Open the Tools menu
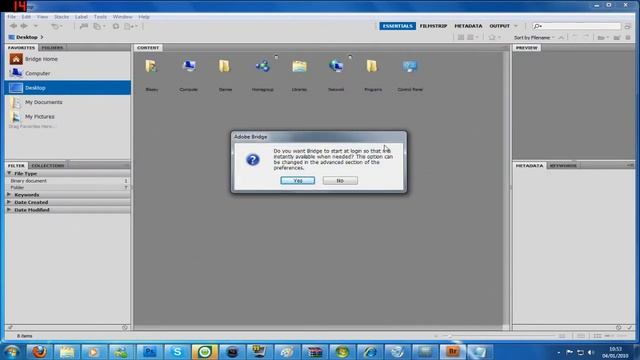 [x=100, y=17]
